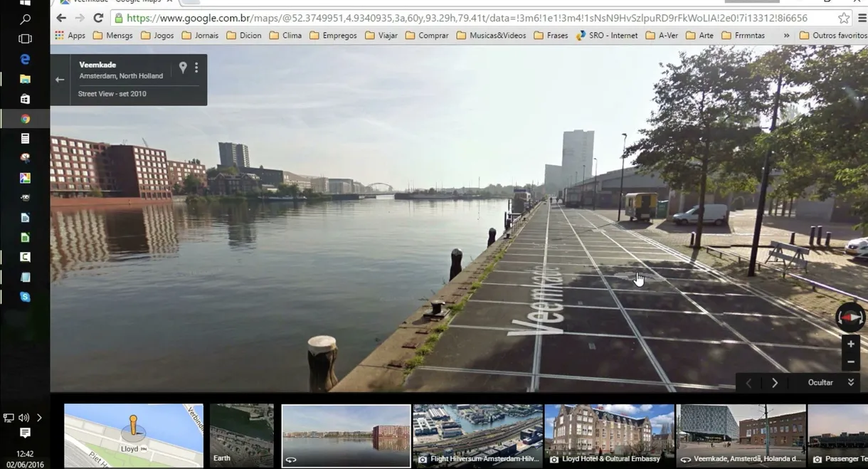The height and width of the screenshot is (469, 868).
Task: Switch to Chrome on the taskbar
Action: point(25,119)
